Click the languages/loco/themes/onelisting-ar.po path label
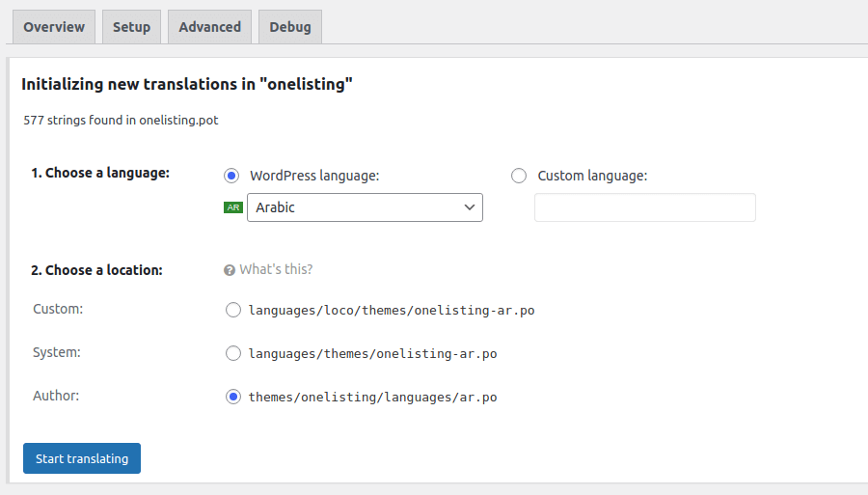The width and height of the screenshot is (868, 495). [391, 311]
